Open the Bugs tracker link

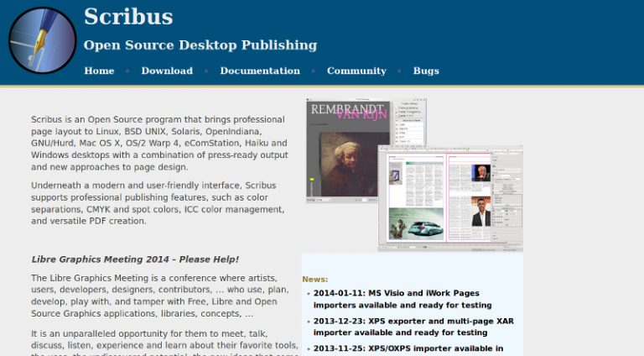pos(426,71)
